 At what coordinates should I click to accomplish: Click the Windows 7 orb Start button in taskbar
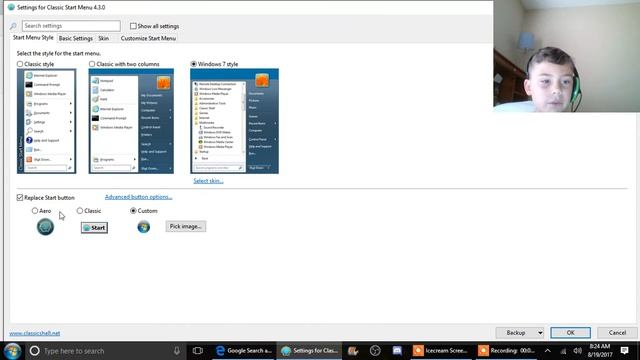click(12, 351)
